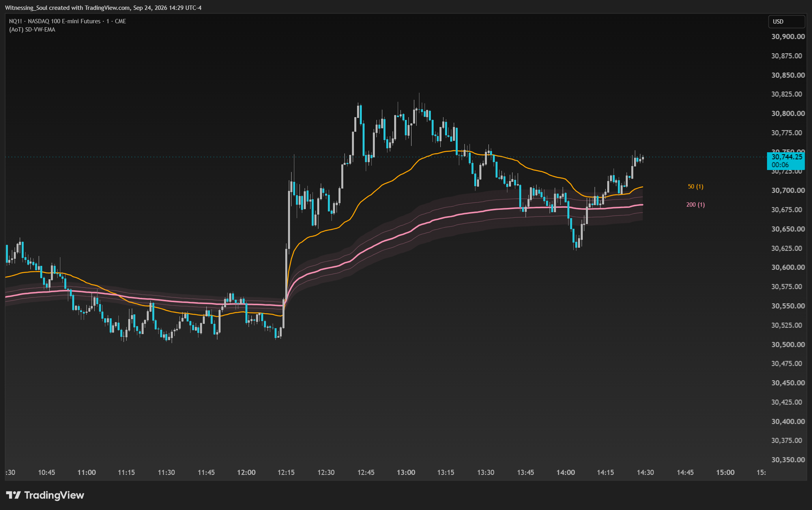Click the (AoT) SD-VW-EMA indicator label
Screen dimensions: 812x510
coord(32,30)
